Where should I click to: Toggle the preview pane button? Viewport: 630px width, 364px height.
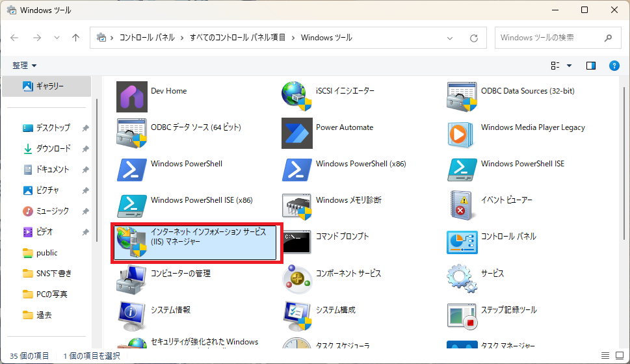(x=590, y=66)
